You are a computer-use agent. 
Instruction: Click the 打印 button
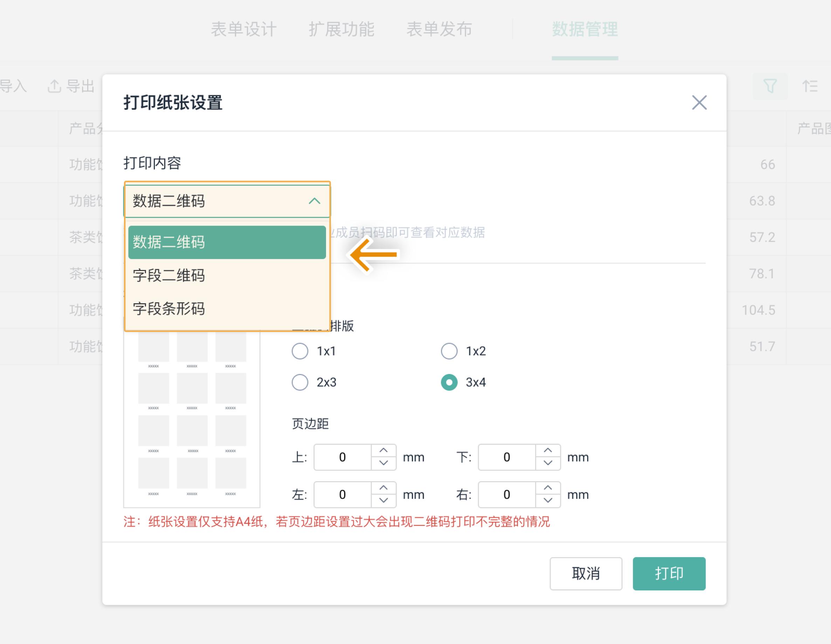[669, 574]
